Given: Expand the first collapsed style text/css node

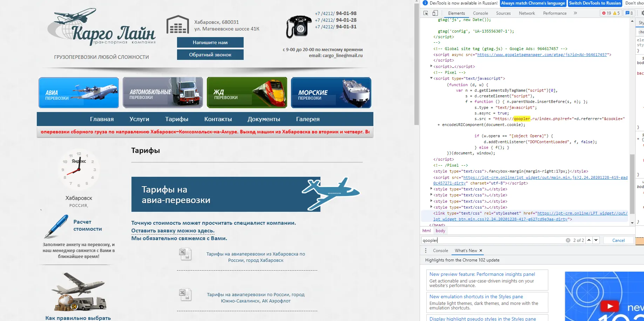Looking at the screenshot, I should pos(431,189).
